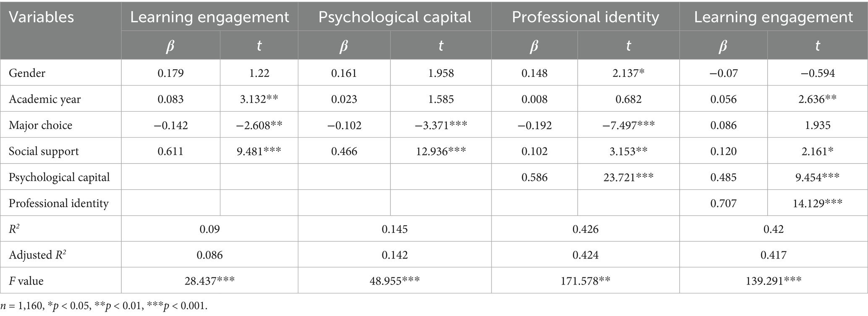Viewport: 868px width, 316px height.
Task: Click the 12.936*** t value cell
Action: click(x=440, y=151)
